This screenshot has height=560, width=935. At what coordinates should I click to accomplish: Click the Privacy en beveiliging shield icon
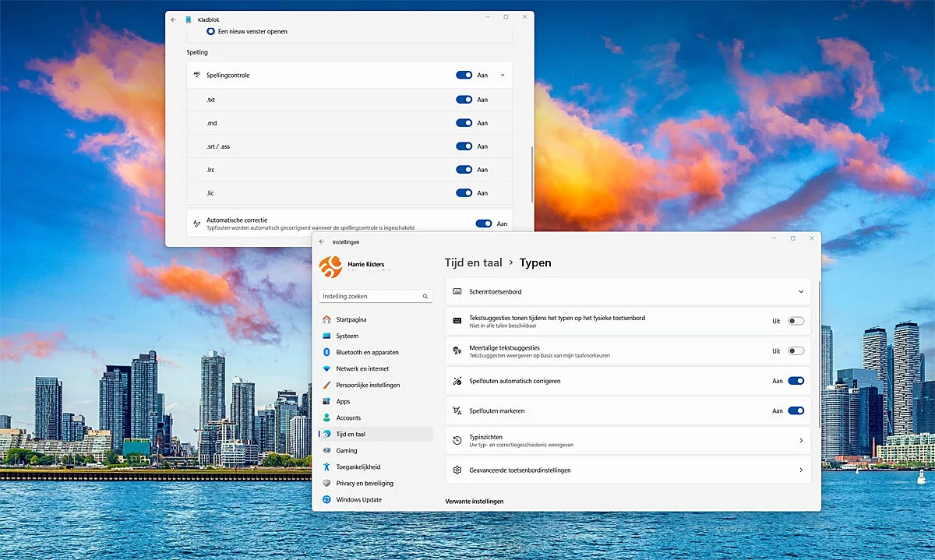pyautogui.click(x=326, y=483)
